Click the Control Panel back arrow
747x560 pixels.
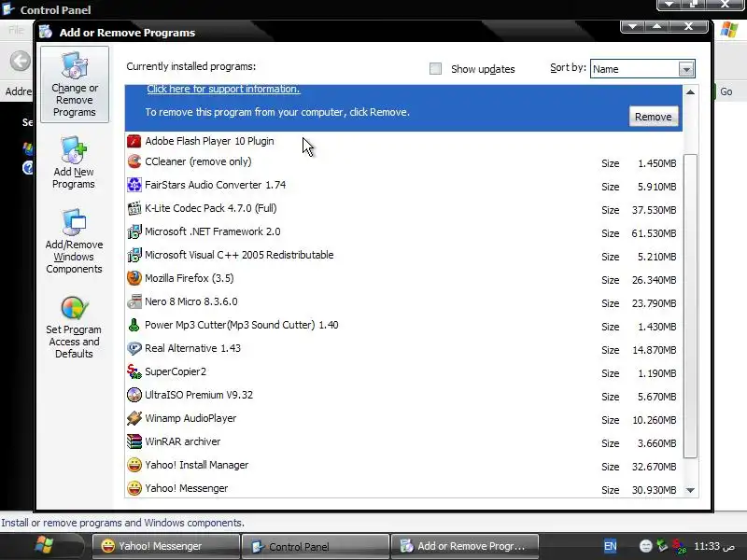(x=20, y=61)
